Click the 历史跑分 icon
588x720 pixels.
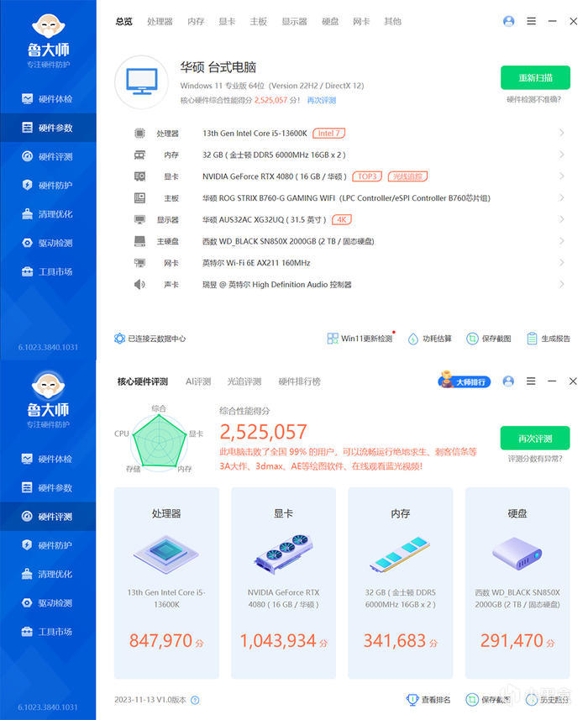tap(532, 699)
